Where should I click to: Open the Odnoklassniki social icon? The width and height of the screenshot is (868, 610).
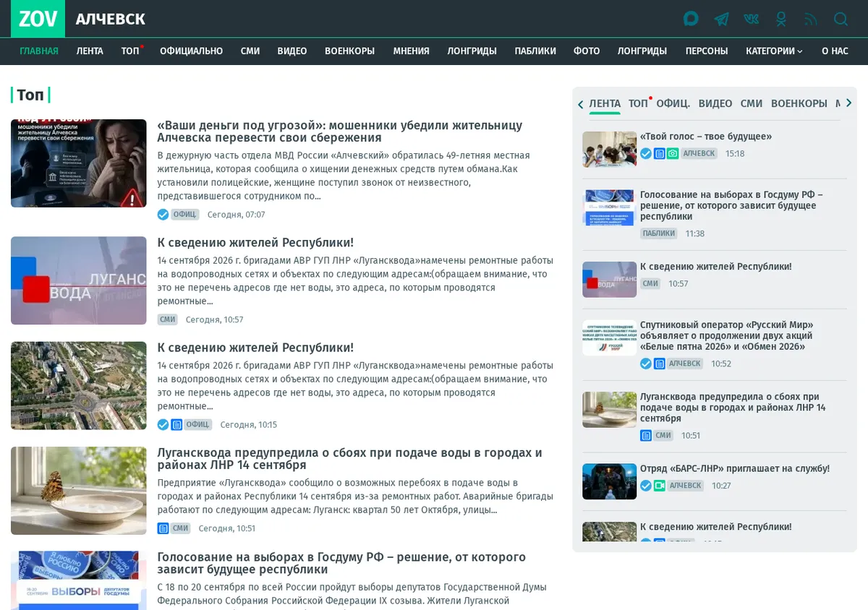pos(781,19)
